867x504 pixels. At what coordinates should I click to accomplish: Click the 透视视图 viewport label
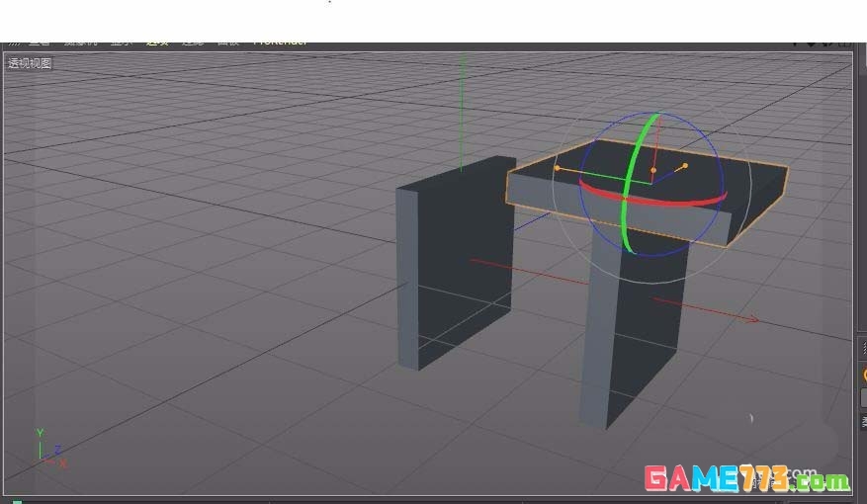click(30, 63)
